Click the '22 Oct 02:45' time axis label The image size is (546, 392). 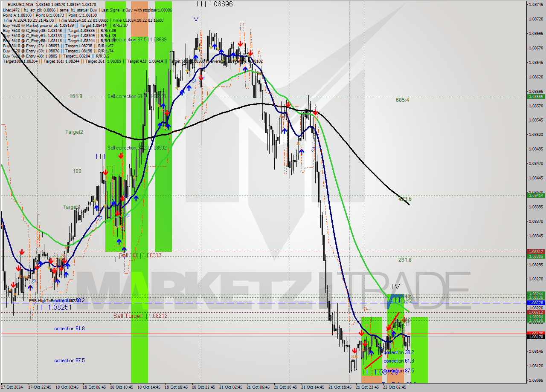click(395, 387)
